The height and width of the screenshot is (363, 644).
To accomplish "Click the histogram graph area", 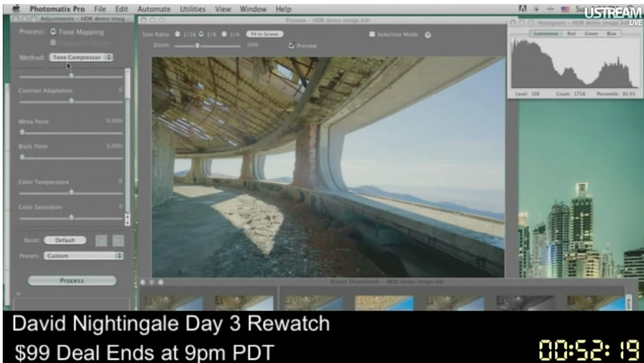I will point(575,63).
